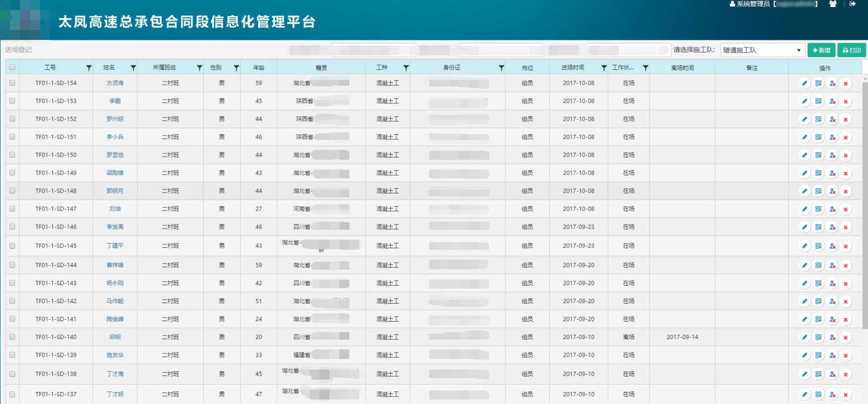Click edit pencil for TF01-1-SD-154

click(804, 83)
